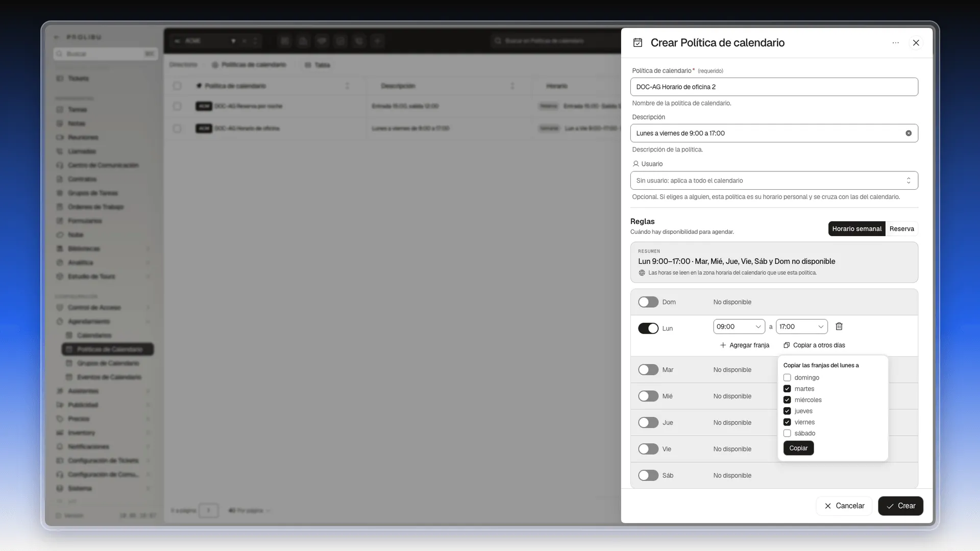Click the search box in the blurred sidebar
Viewport: 980px width, 551px height.
pos(106,54)
